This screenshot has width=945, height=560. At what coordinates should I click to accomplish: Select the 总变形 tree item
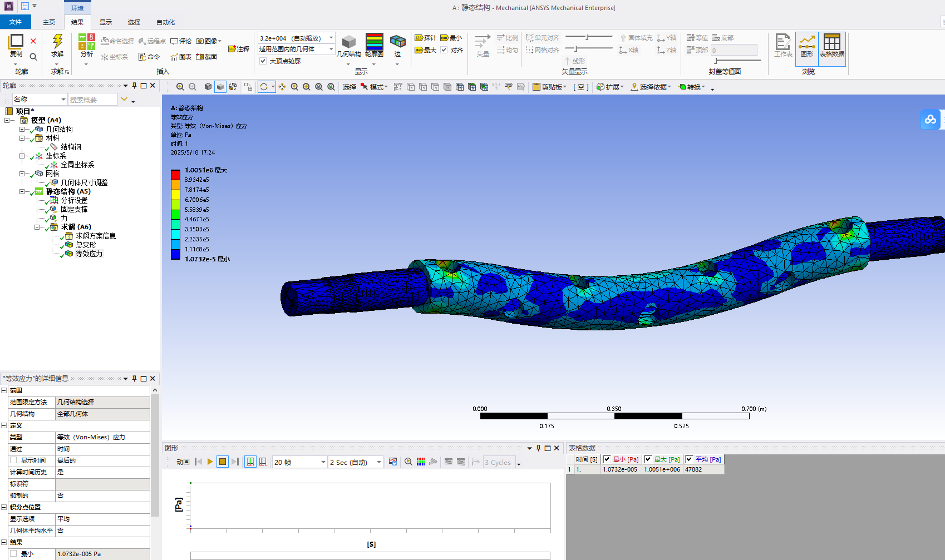coord(86,245)
